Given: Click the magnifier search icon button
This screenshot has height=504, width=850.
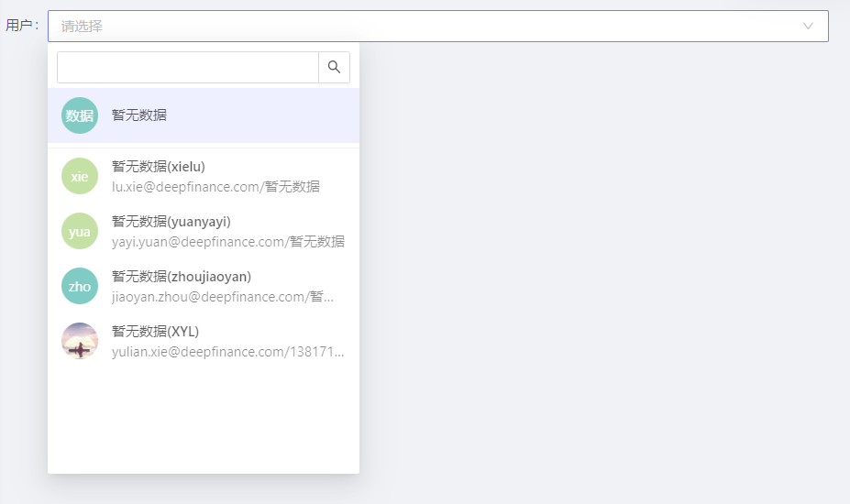Looking at the screenshot, I should [x=334, y=67].
